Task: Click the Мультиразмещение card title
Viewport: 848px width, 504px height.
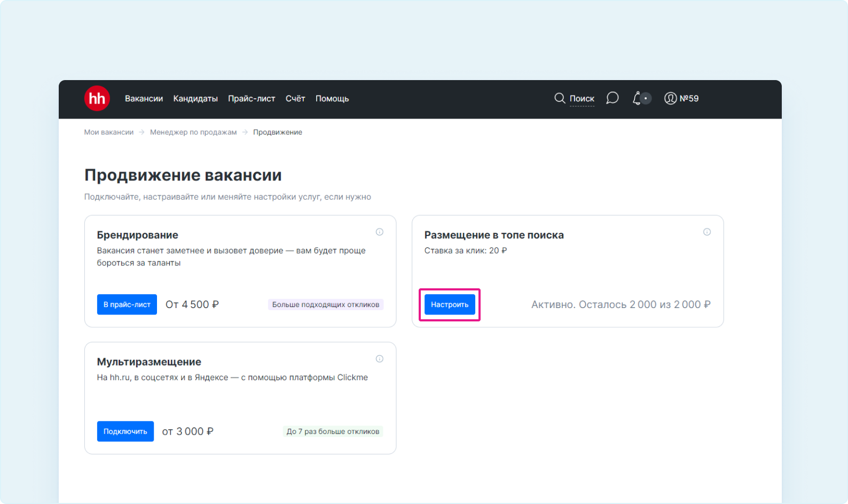Action: [x=149, y=362]
